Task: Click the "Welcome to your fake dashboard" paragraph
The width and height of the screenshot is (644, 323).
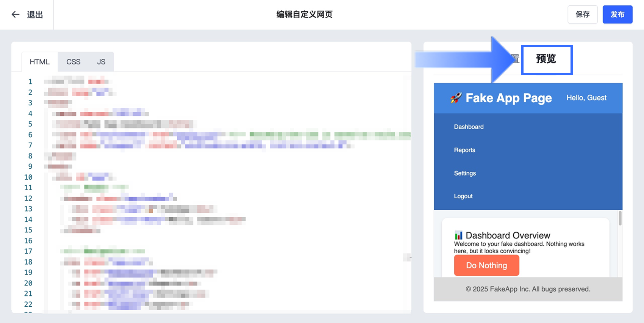Action: (519, 248)
